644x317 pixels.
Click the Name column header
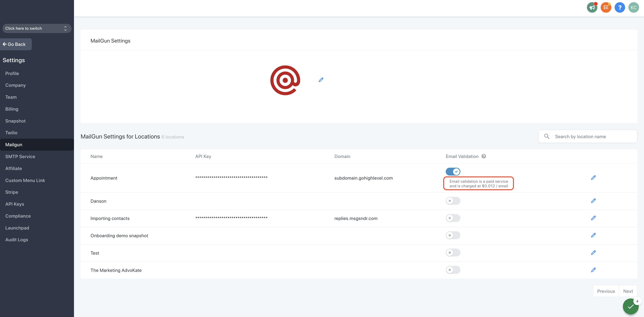97,156
